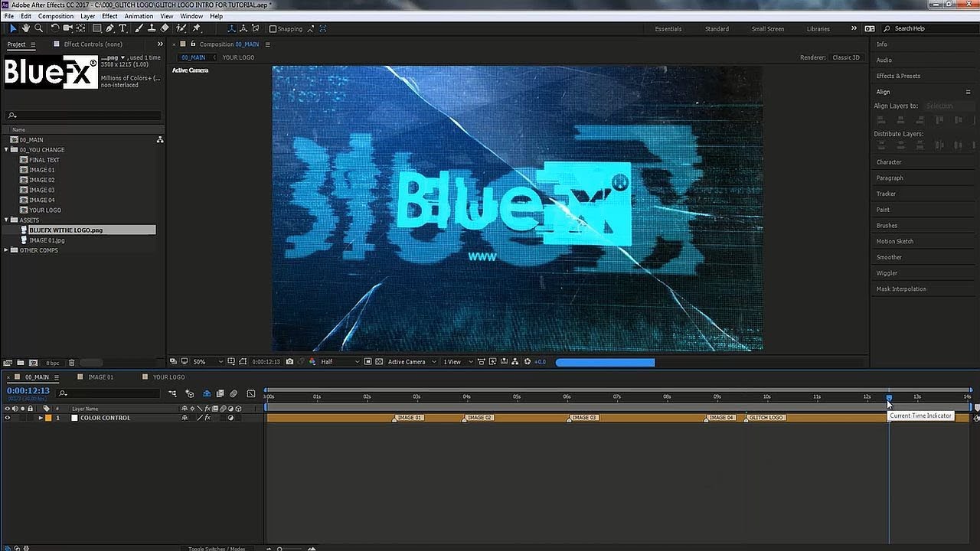
Task: Expand COLOR CONTROL layer properties
Action: pos(41,418)
